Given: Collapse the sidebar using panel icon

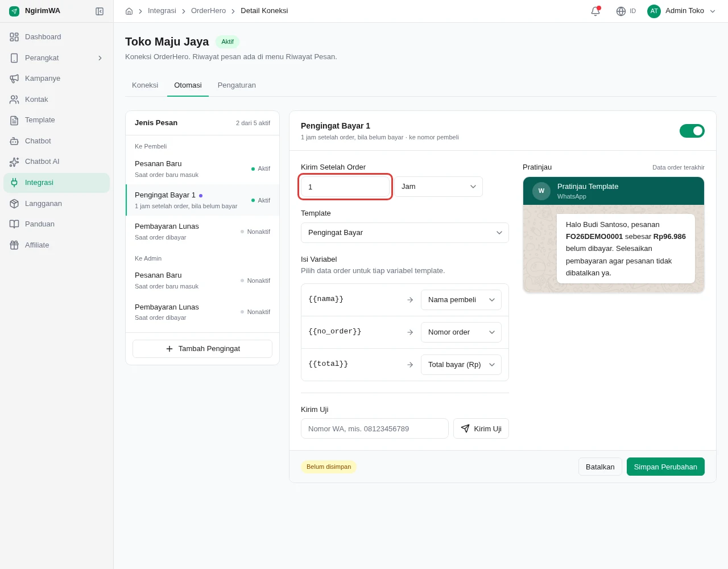Looking at the screenshot, I should (100, 11).
